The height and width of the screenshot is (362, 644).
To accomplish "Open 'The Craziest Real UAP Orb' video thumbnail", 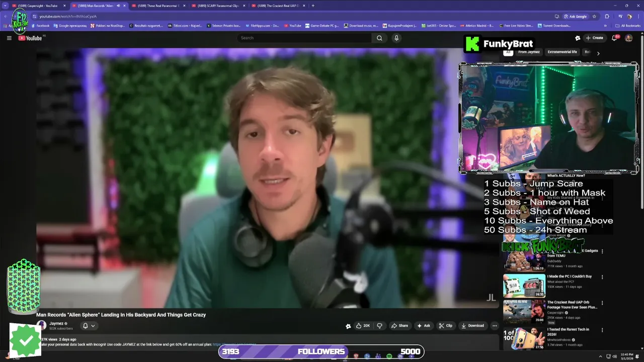I will (524, 312).
